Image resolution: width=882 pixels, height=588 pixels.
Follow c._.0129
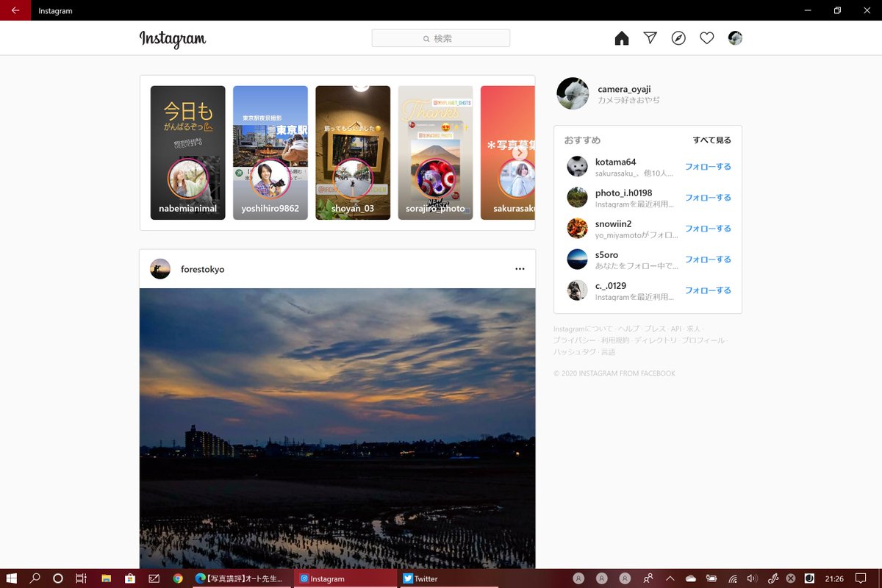click(708, 290)
